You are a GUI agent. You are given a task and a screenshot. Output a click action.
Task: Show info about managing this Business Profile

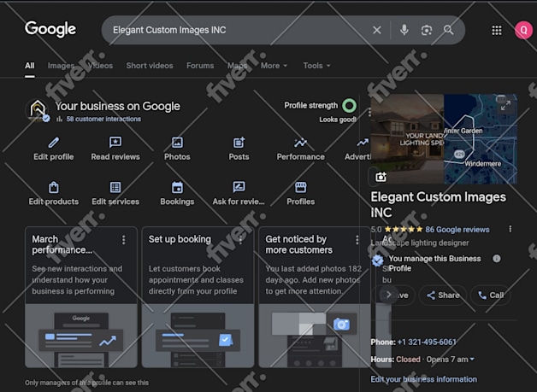[x=496, y=259]
